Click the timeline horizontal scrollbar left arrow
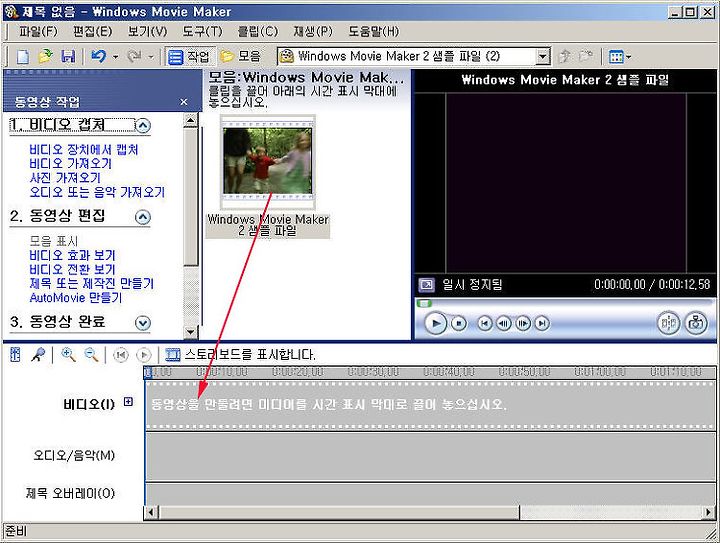Image resolution: width=720 pixels, height=543 pixels. (151, 512)
